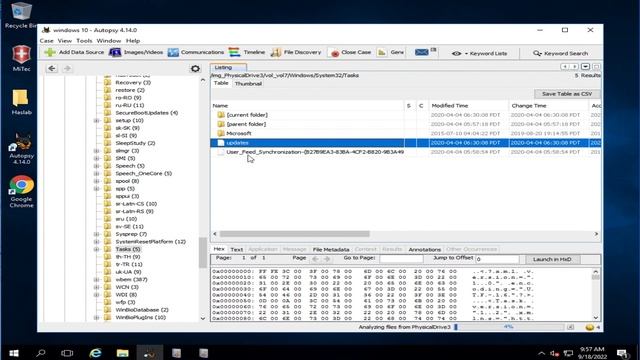Switch to the Thumbnail view tab
640x360 pixels.
248,84
